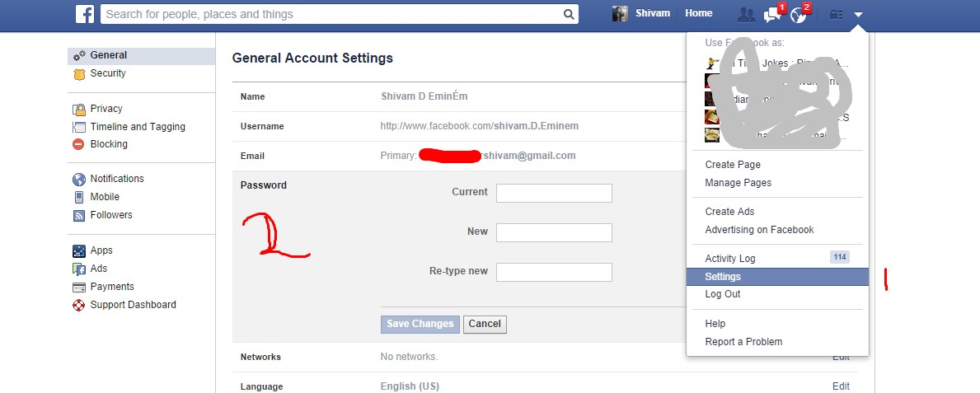Screen dimensions: 980x393
Task: Focus the Re-type new password field
Action: (554, 272)
